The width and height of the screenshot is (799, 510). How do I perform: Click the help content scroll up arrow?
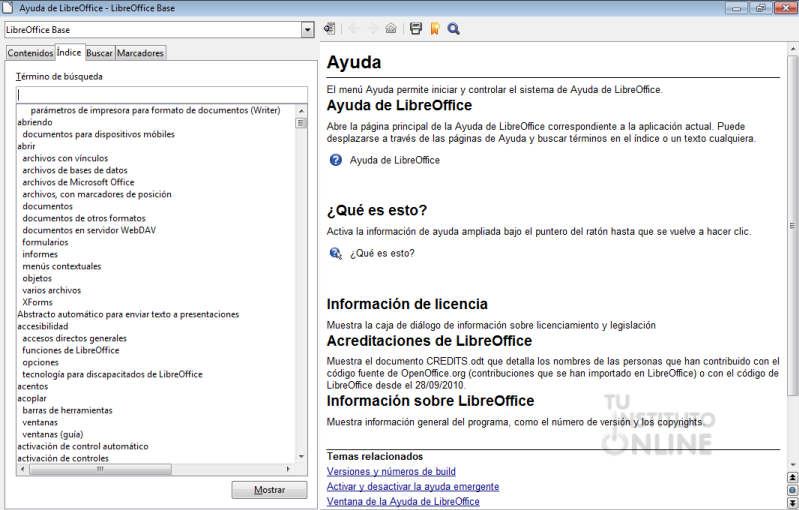(x=792, y=49)
